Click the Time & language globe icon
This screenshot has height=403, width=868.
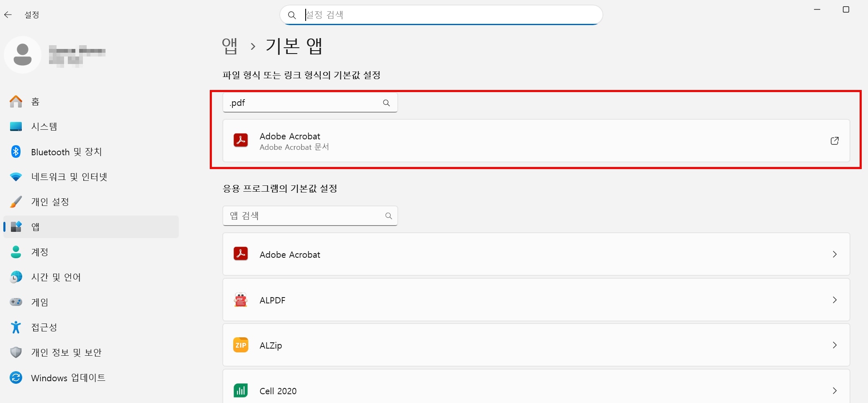coord(16,277)
